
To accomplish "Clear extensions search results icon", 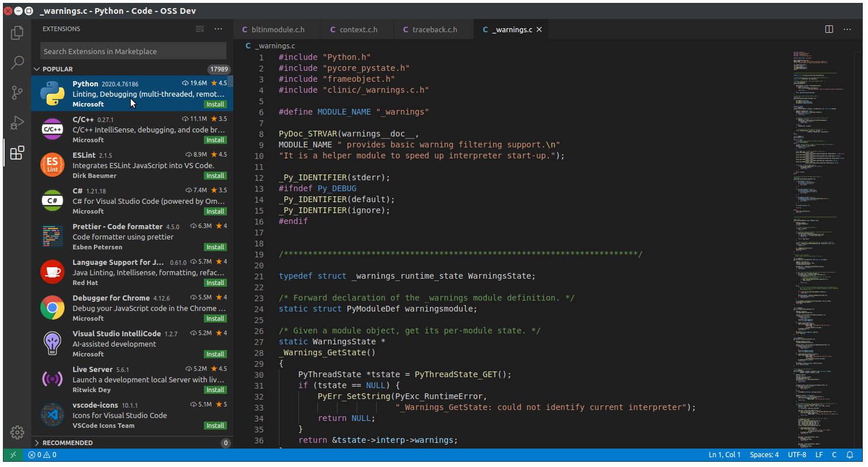I will click(x=200, y=29).
